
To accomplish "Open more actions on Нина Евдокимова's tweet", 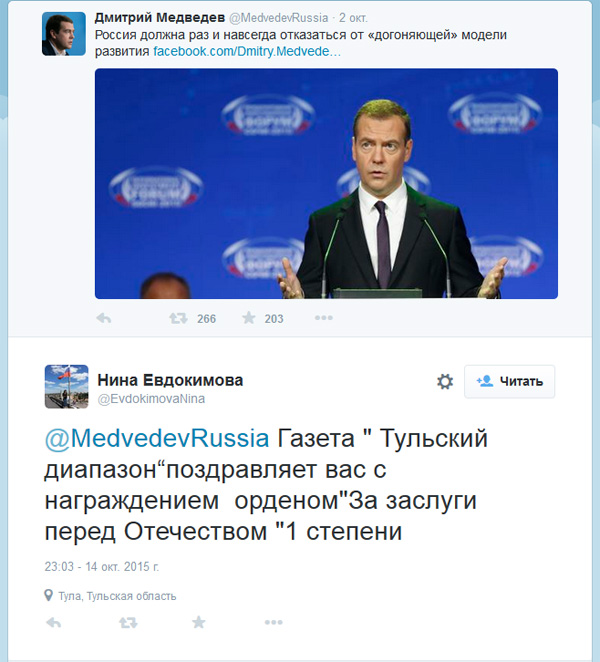I will coord(273,622).
